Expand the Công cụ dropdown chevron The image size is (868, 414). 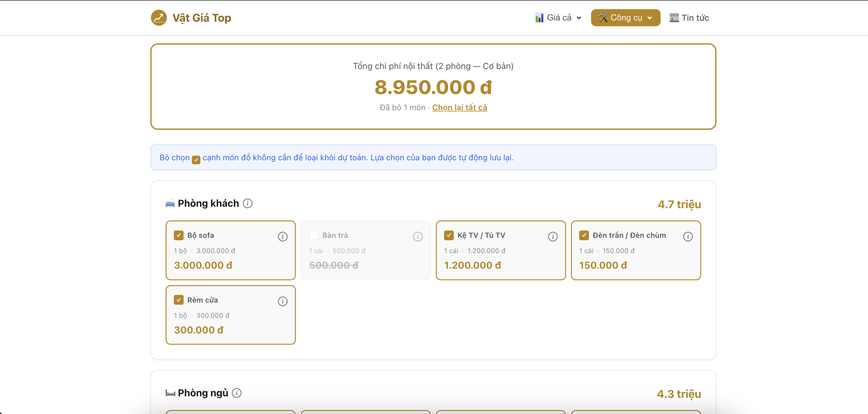pos(650,18)
